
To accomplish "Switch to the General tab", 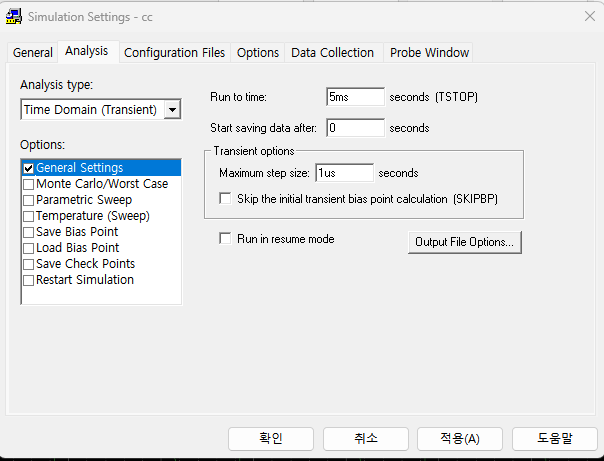I will point(33,52).
